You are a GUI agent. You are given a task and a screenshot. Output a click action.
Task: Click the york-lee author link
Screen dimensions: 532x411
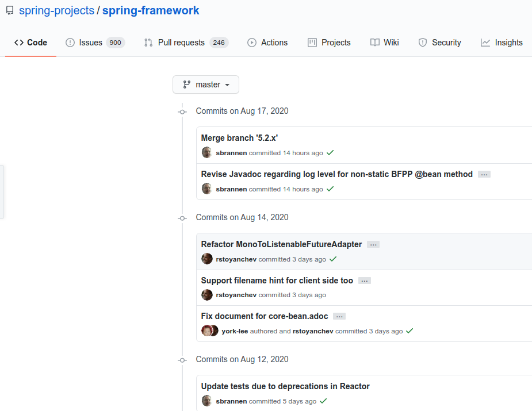point(235,331)
